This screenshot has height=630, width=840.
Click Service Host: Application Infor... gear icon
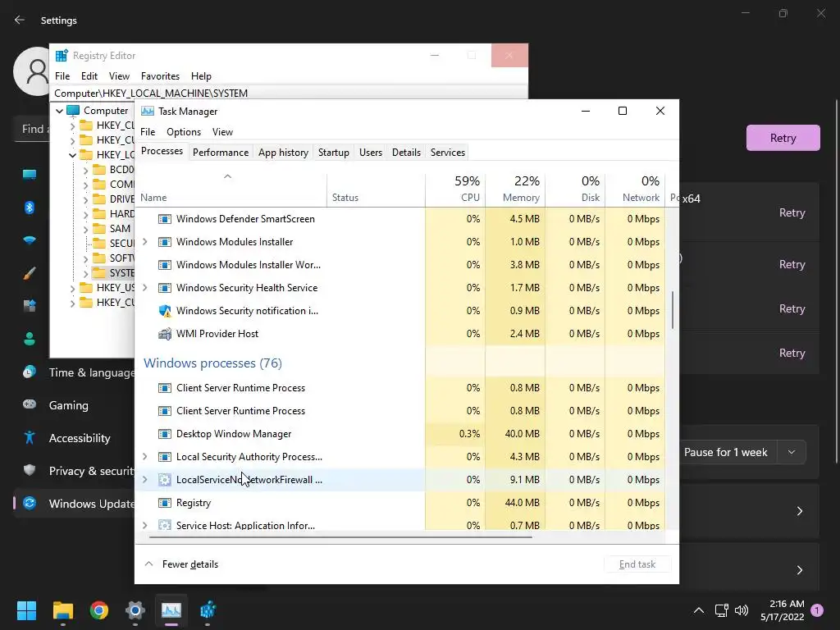165,525
